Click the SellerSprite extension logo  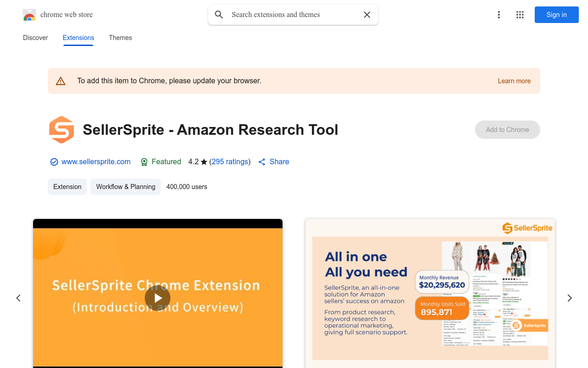[x=62, y=130]
